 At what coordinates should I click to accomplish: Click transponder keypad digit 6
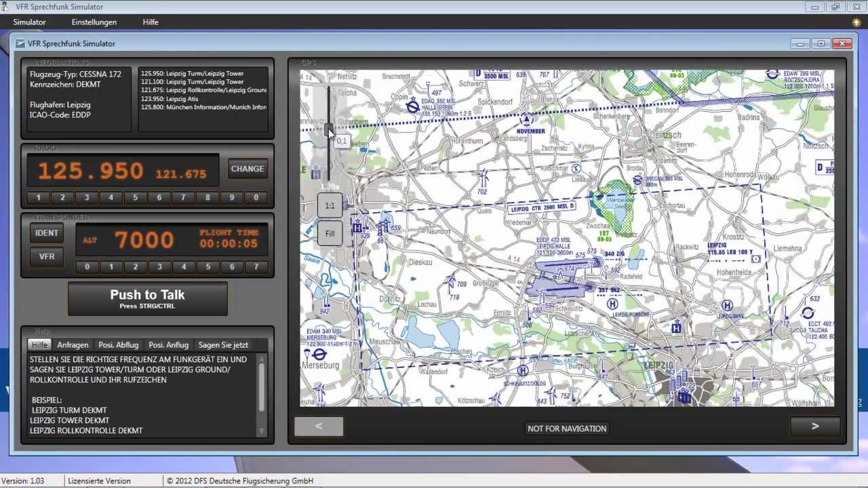click(232, 267)
